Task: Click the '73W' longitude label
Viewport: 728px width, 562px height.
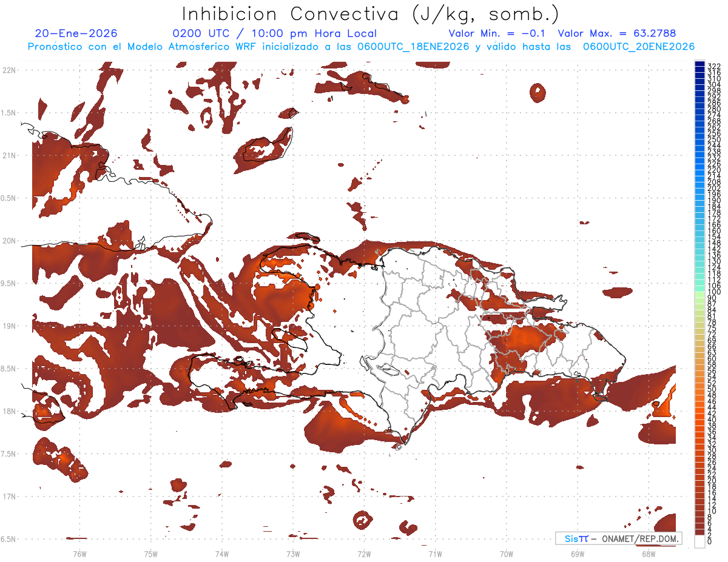Action: [293, 554]
